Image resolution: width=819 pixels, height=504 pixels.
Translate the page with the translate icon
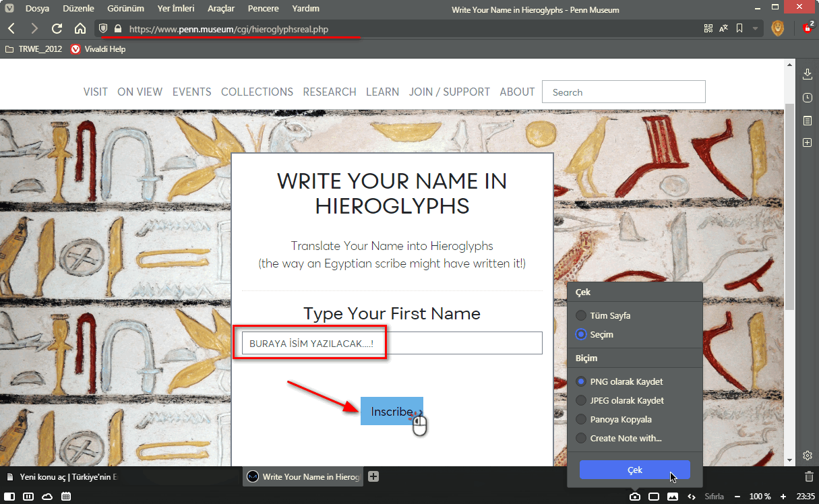click(x=724, y=28)
